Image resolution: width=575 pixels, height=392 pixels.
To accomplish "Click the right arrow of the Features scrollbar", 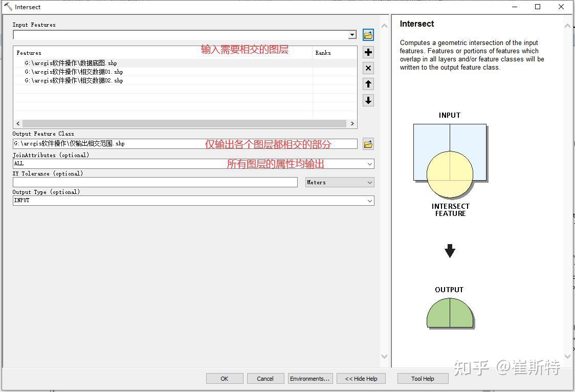I will pos(352,123).
